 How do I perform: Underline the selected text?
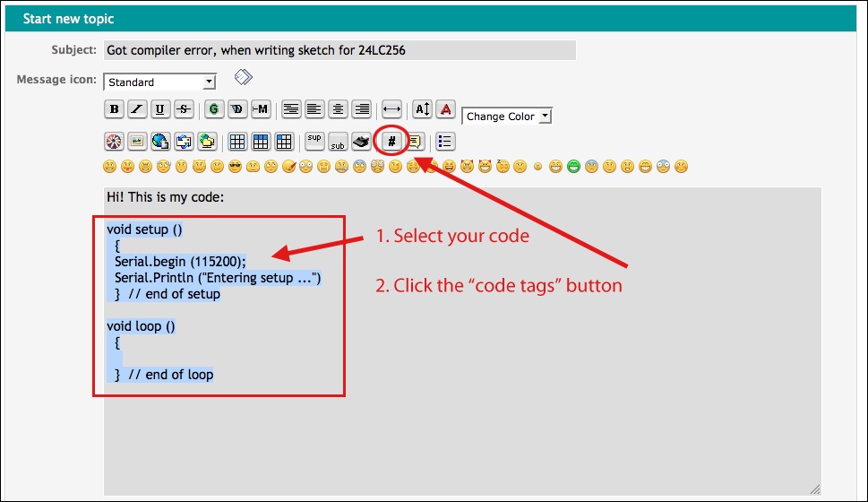(160, 109)
